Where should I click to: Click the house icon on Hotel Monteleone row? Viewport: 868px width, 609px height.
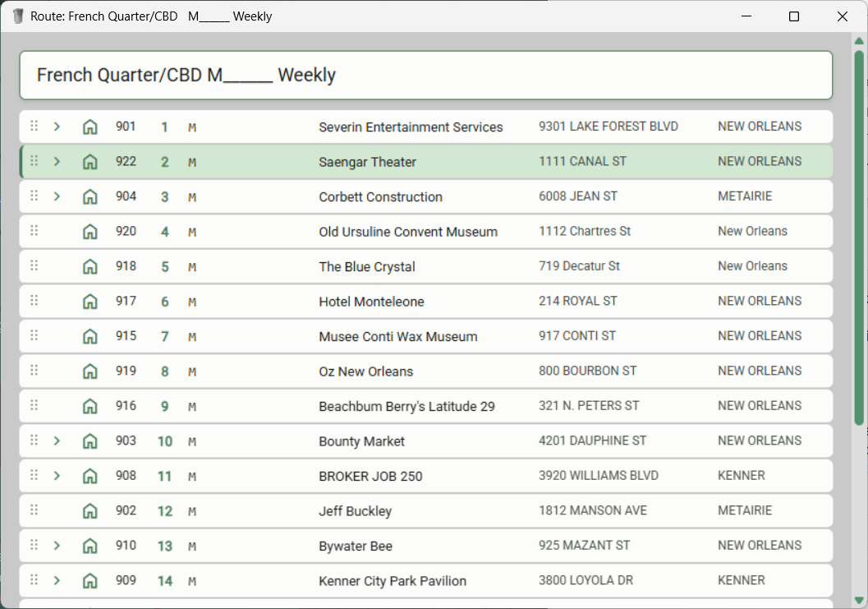pyautogui.click(x=90, y=302)
